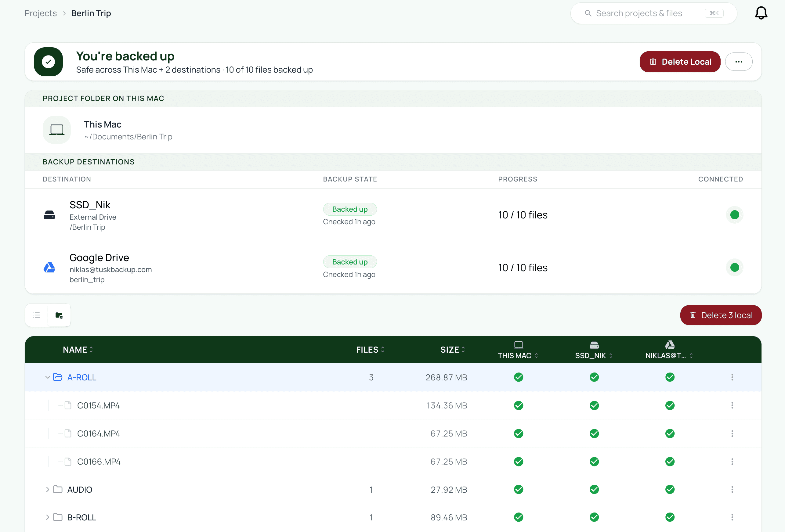The height and width of the screenshot is (532, 785).
Task: Click the This Mac laptop icon
Action: pos(57,130)
